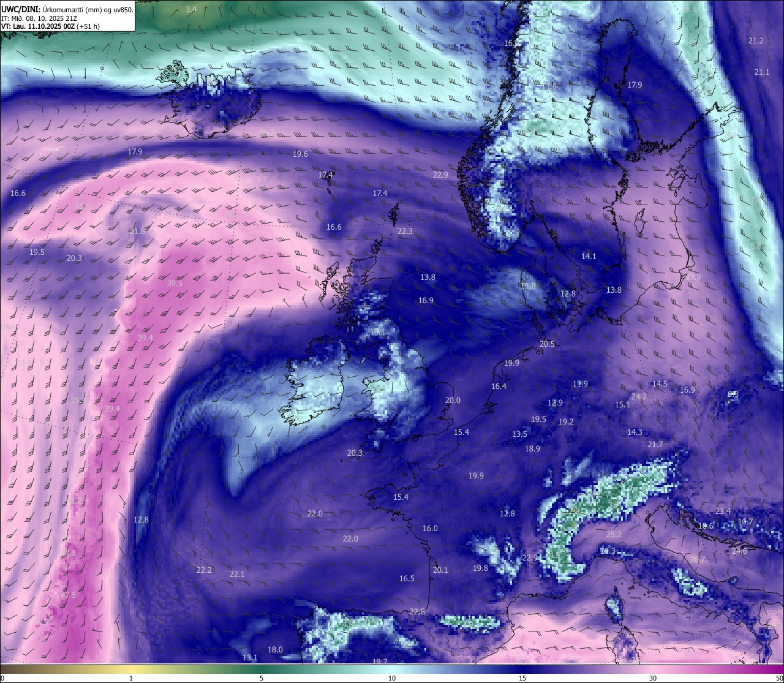Click the map value 3.4
This screenshot has width=784, height=683.
pos(191,9)
